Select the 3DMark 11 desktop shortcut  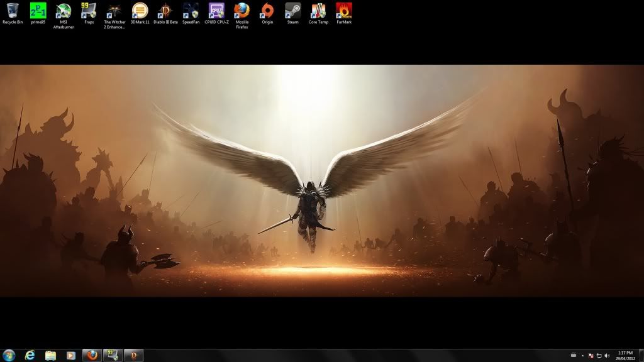pyautogui.click(x=140, y=14)
